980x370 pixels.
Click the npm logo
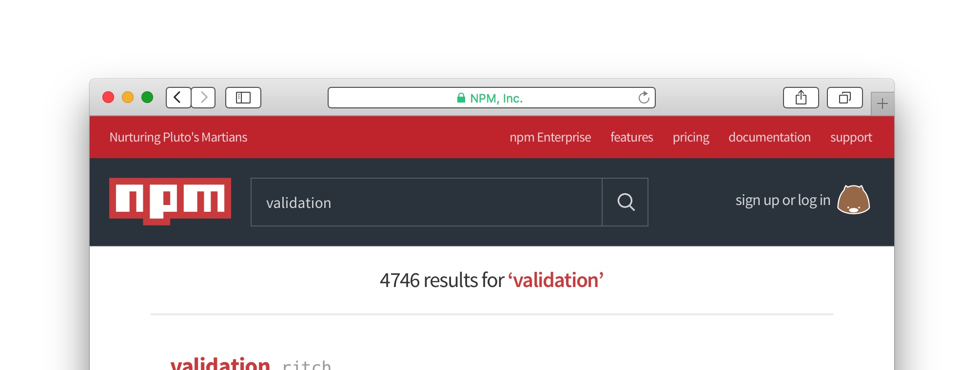coord(170,201)
